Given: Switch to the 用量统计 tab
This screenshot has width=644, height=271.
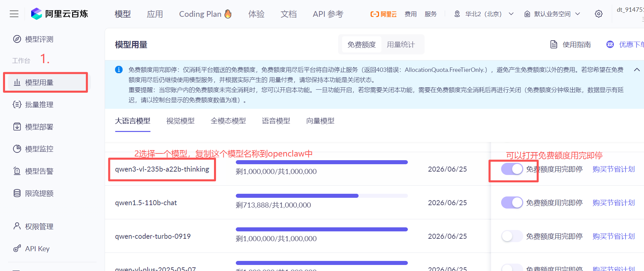Looking at the screenshot, I should pos(401,44).
